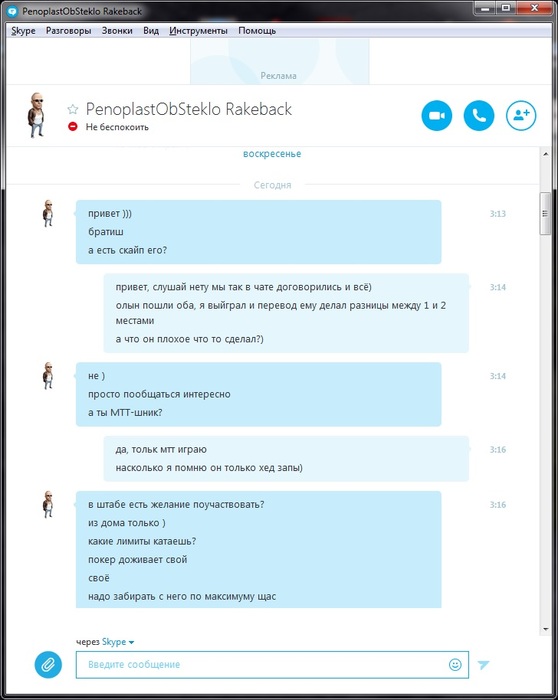Screen dimensions: 558x700
Task: Click the chat scrollbar up arrow
Action: pos(546,154)
